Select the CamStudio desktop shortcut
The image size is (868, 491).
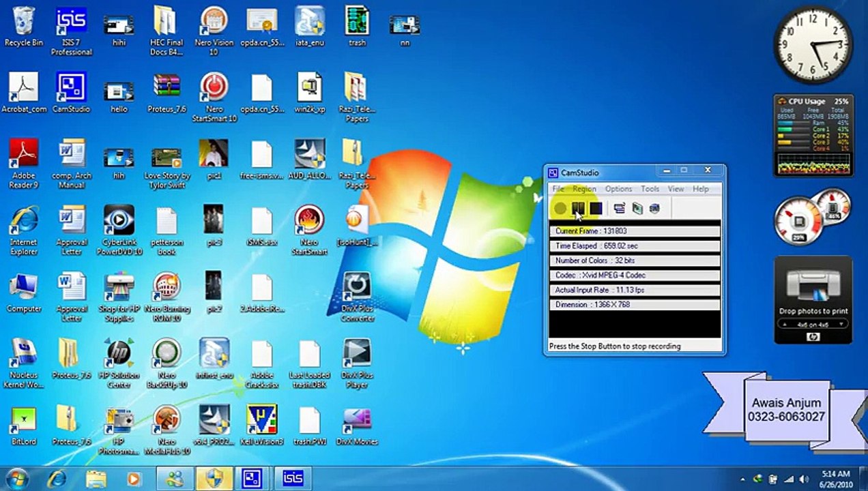71,92
